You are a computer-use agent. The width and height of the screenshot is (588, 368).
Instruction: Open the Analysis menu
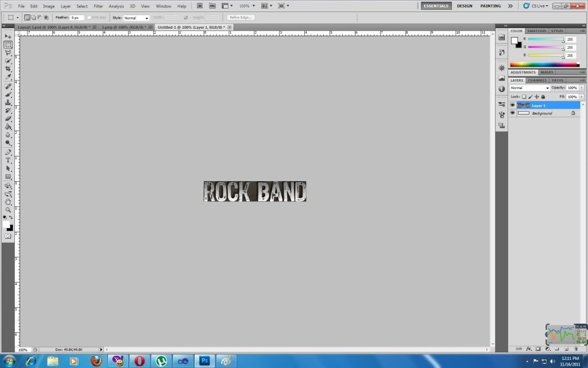(116, 6)
